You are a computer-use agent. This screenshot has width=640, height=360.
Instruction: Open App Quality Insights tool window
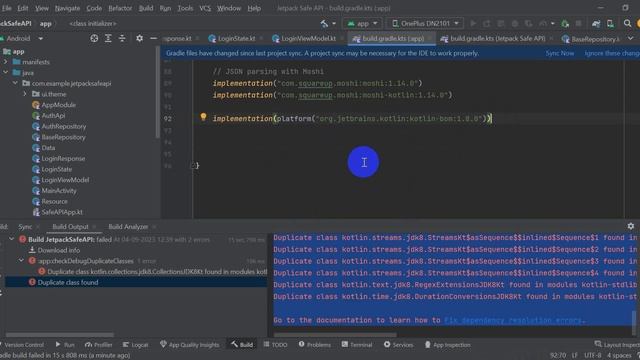pyautogui.click(x=189, y=345)
